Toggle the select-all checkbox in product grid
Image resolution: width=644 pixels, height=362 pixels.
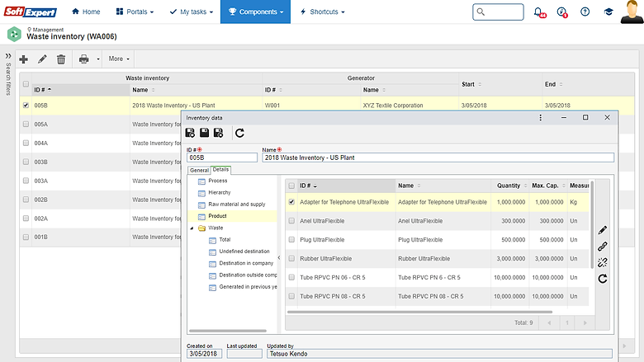[x=291, y=186]
